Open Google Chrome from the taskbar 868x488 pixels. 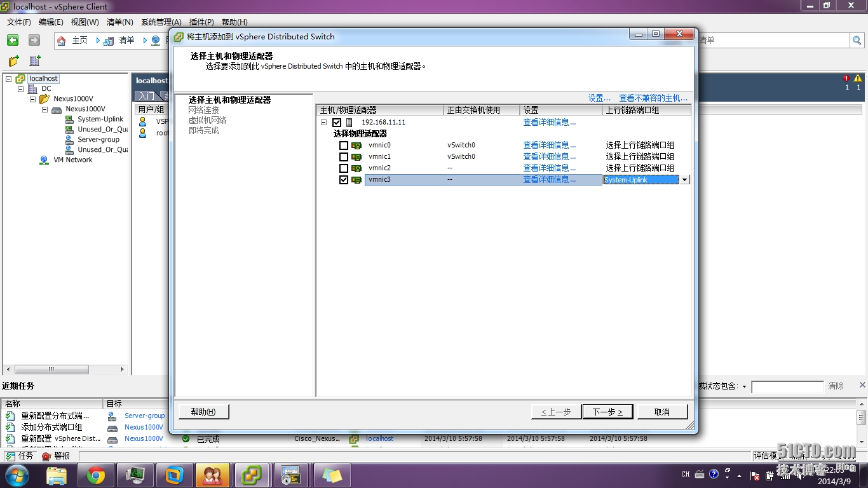[x=97, y=475]
